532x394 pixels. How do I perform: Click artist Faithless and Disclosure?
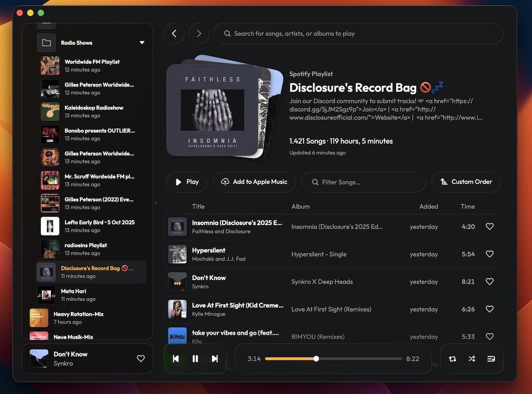[x=221, y=231]
